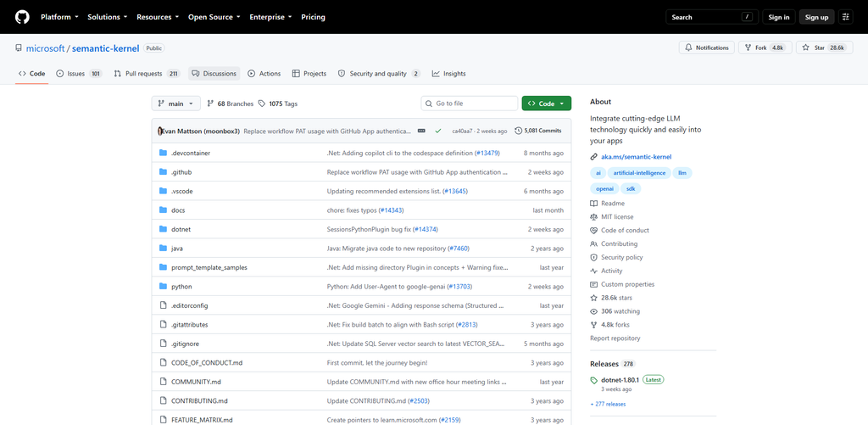View the 68 Branches link
The height and width of the screenshot is (425, 868).
230,103
